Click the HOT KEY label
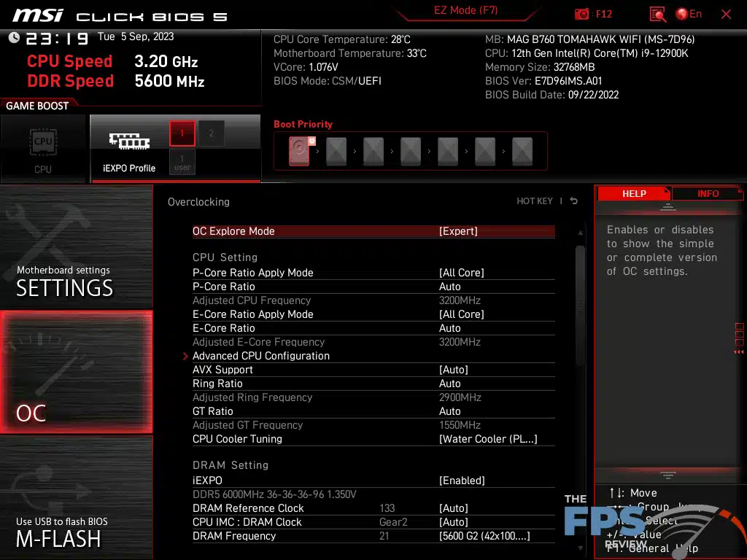Viewport: 747px width, 560px height. point(535,201)
